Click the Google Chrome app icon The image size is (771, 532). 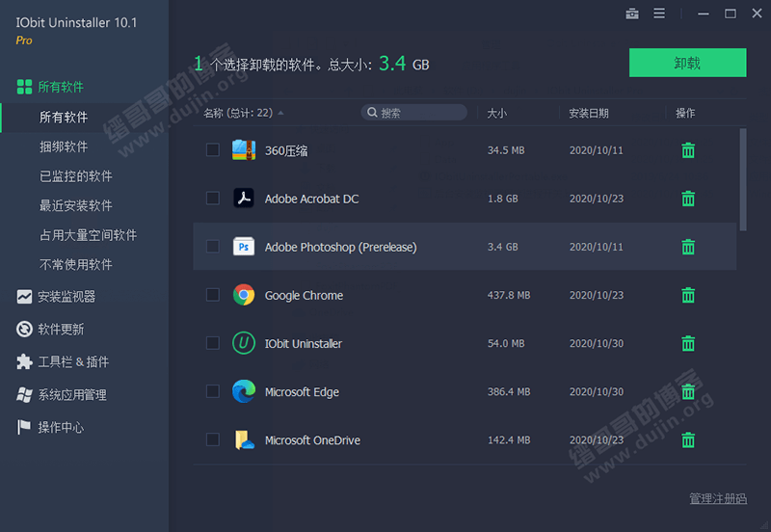tap(244, 295)
